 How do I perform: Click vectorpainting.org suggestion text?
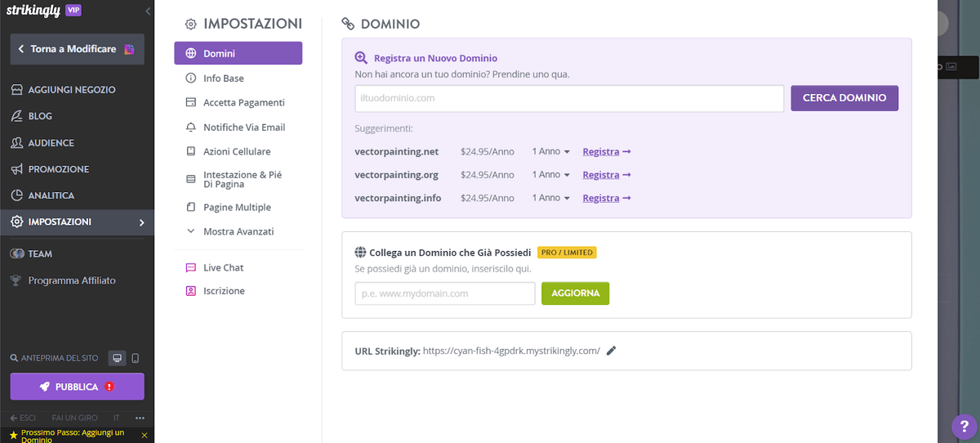point(397,175)
